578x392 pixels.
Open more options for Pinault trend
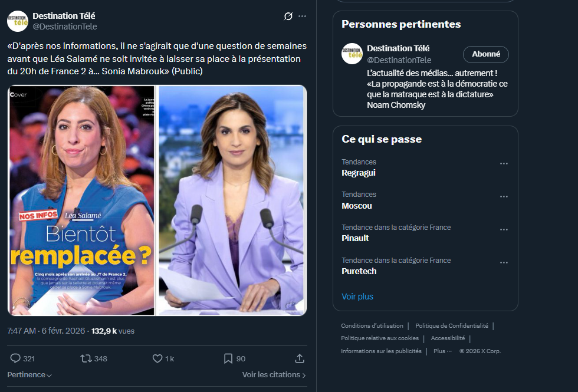[x=504, y=229]
